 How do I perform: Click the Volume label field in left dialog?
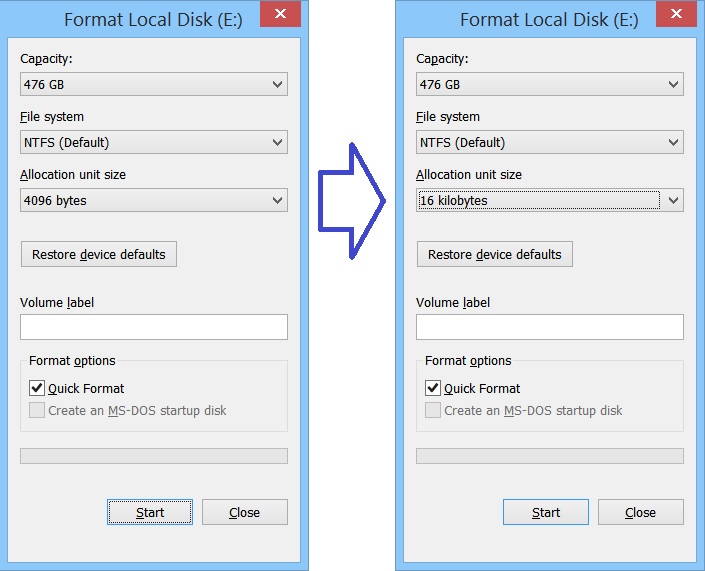(x=154, y=327)
